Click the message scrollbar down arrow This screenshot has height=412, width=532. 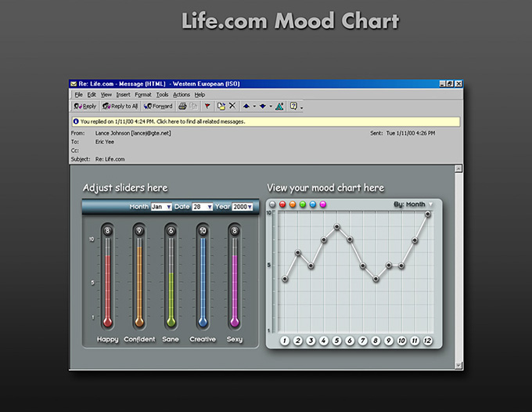tap(458, 366)
